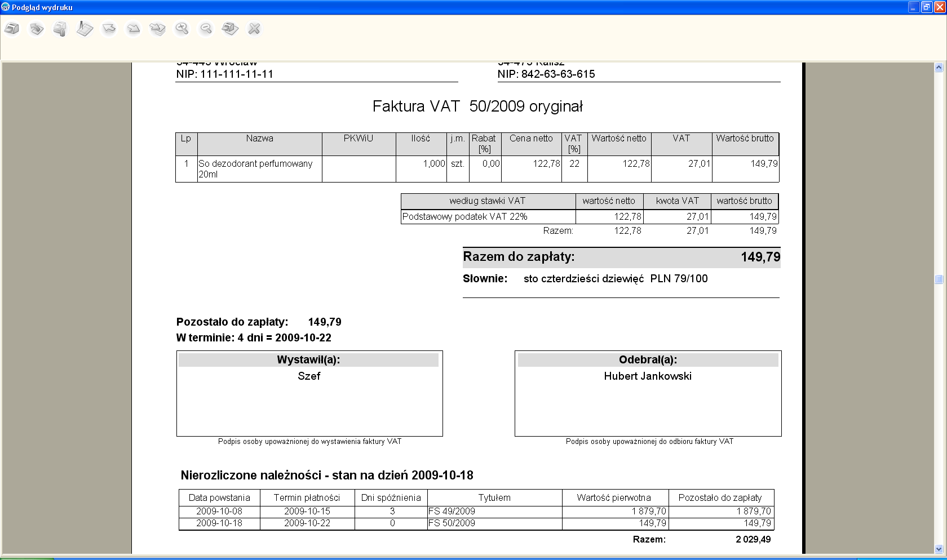The image size is (947, 560).
Task: Click the issuer name 'Szef'
Action: tap(309, 376)
